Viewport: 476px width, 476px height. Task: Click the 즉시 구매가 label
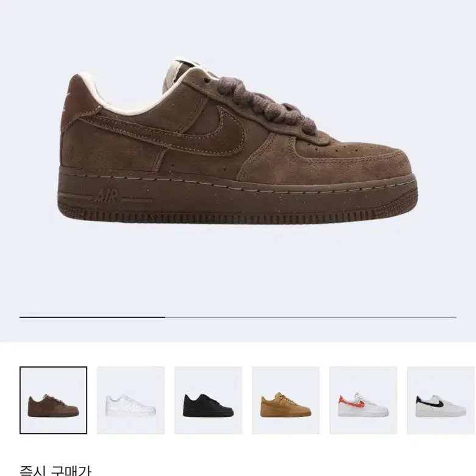pyautogui.click(x=55, y=471)
